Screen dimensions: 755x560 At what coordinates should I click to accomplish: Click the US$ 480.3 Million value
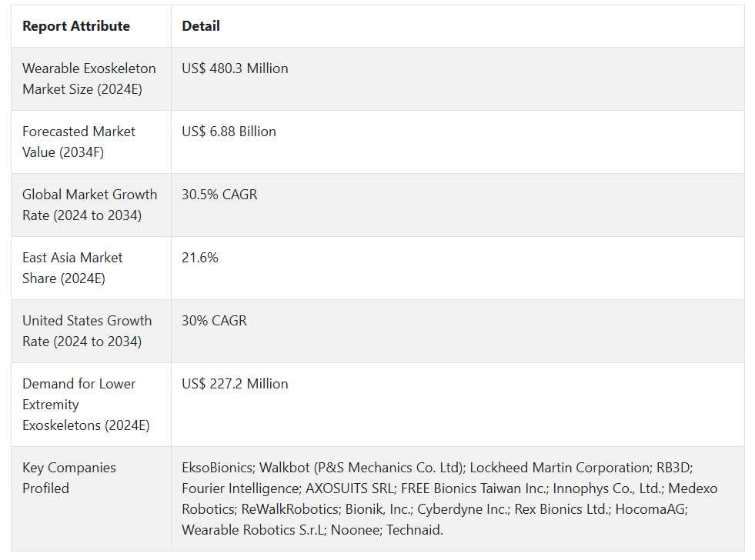pos(235,68)
